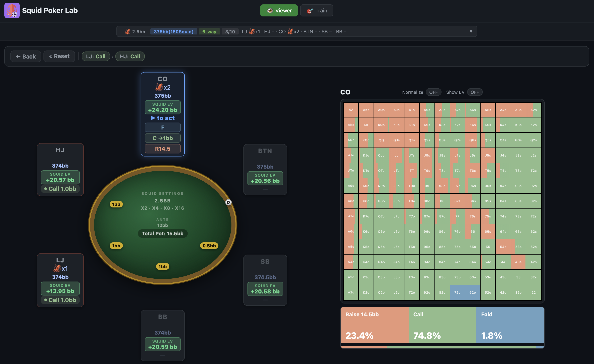Screen dimensions: 594x364
Task: Switch to Train mode
Action: 316,10
